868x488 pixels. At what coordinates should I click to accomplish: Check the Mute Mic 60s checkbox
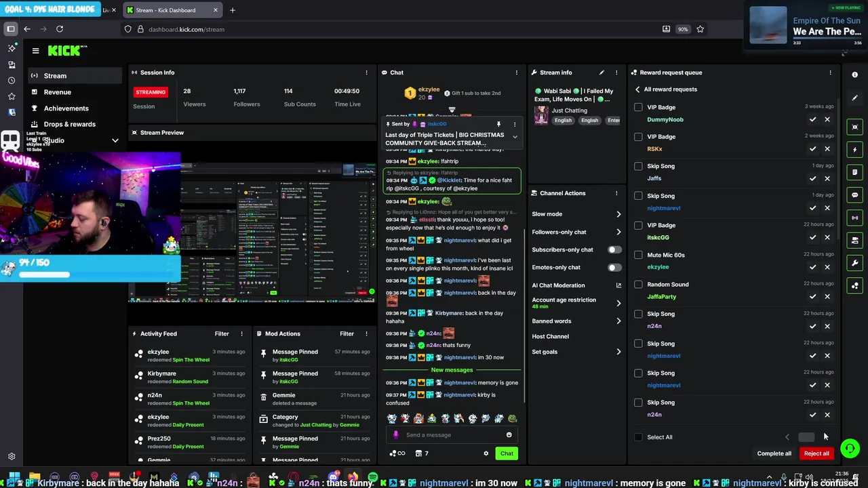[638, 255]
